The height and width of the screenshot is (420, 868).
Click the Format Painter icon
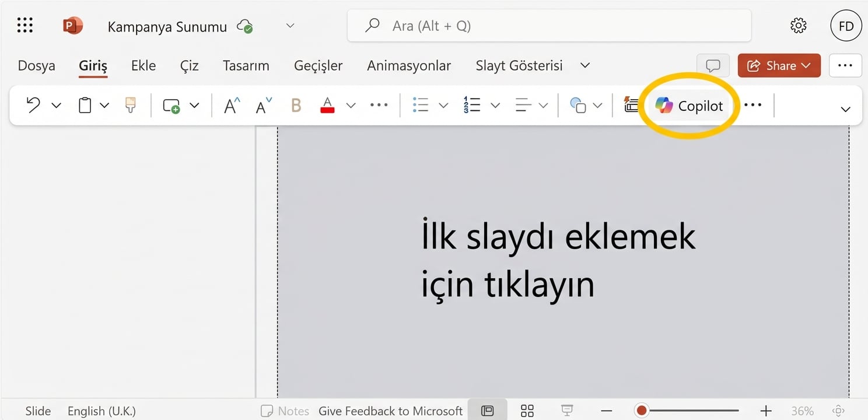(x=129, y=105)
